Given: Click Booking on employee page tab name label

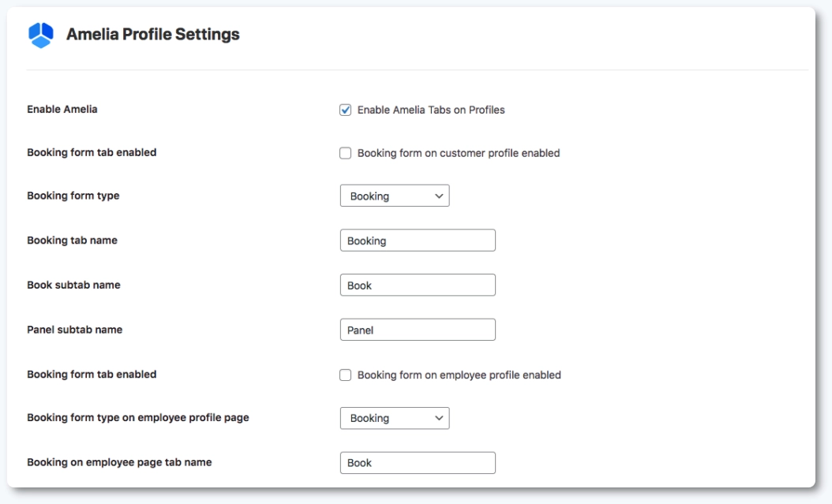Looking at the screenshot, I should click(x=119, y=462).
